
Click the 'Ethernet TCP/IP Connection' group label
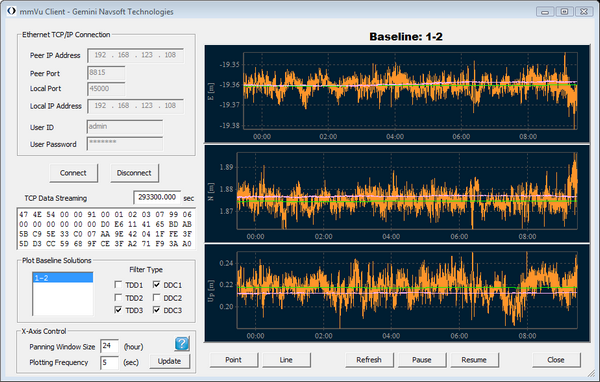coord(66,34)
